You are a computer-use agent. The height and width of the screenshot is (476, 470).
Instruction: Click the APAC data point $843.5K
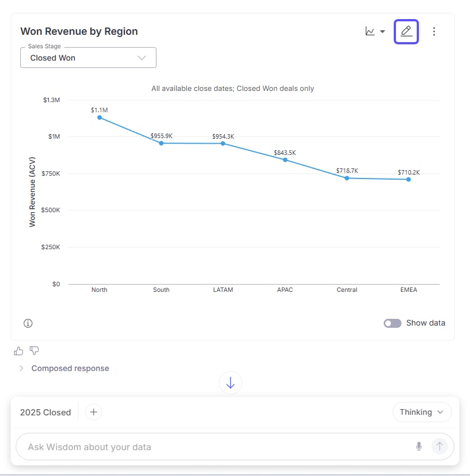tap(285, 159)
